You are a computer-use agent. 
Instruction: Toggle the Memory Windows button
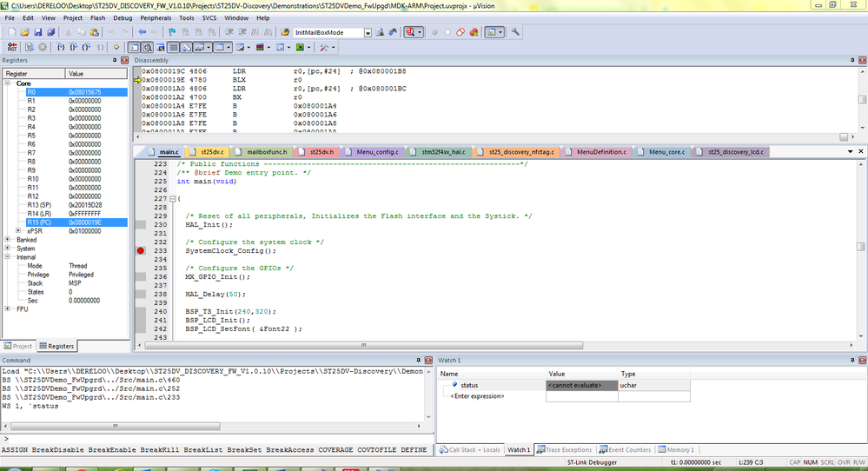coord(220,48)
